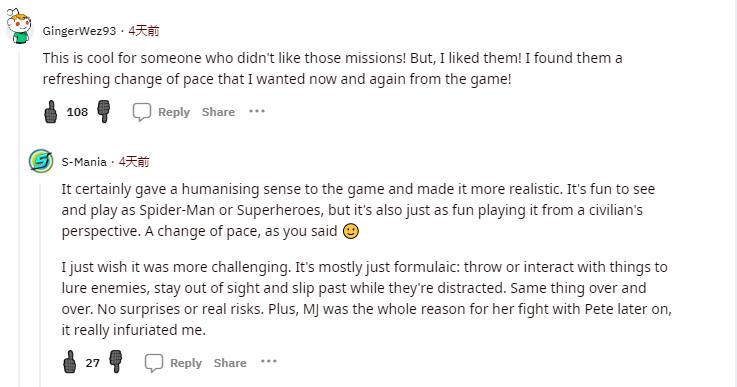Downvote S-Mania's reply

(116, 362)
